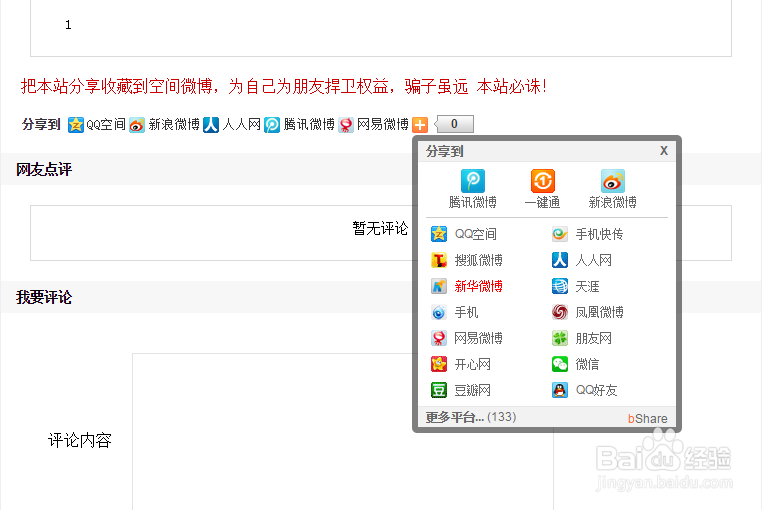
Task: Click QQ好友 penguin icon in popup
Action: click(x=560, y=390)
